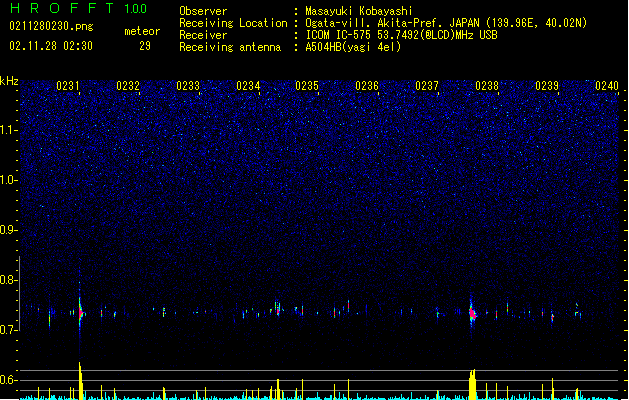Click the 0.8 kHz frequency axis label
Image resolution: width=629 pixels, height=400 pixels.
pyautogui.click(x=8, y=280)
